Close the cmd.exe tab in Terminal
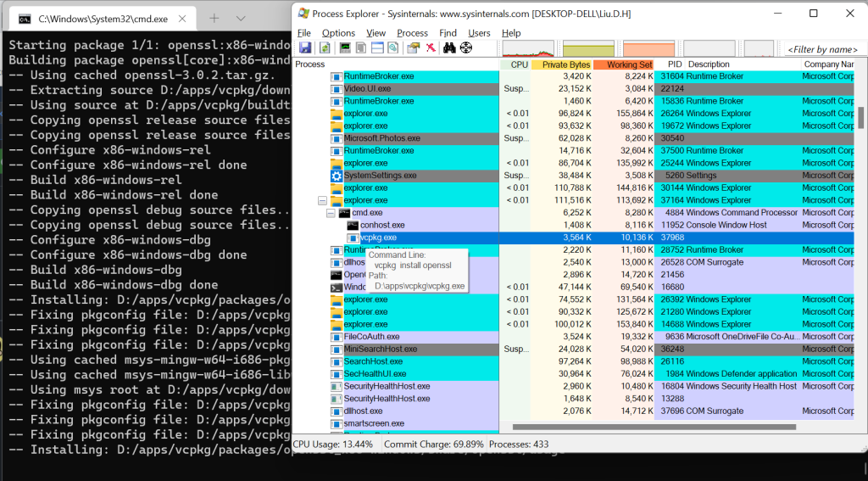Viewport: 868px width, 481px height. click(x=182, y=19)
